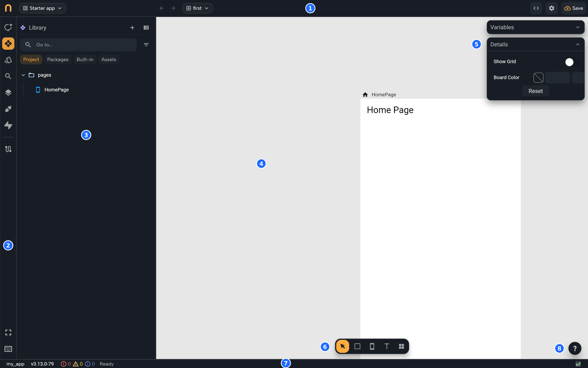This screenshot has height=368, width=588.
Task: Focus the 'Go to...' search field
Action: [78, 45]
